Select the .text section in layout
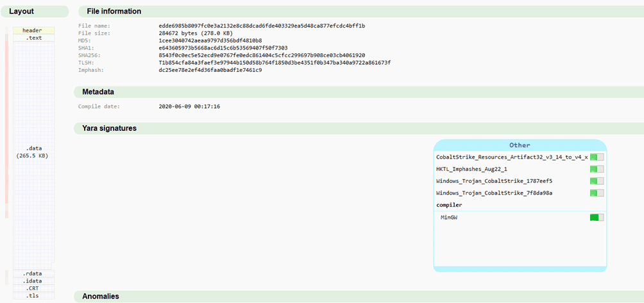 (x=33, y=38)
